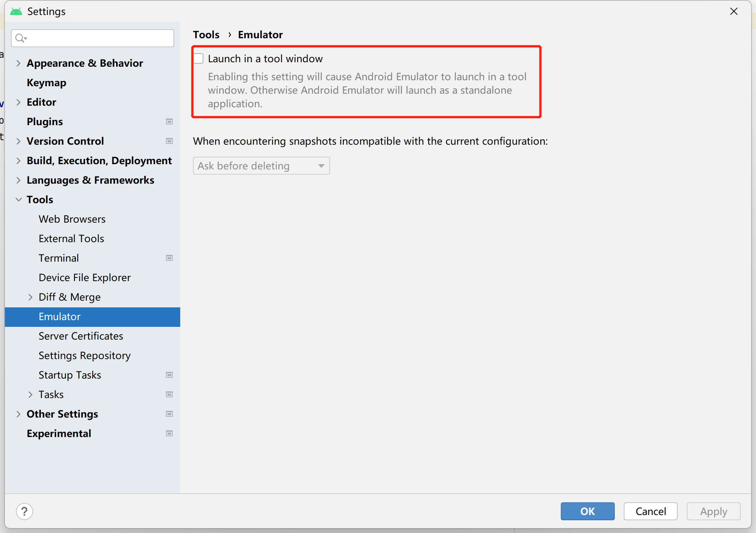
Task: Click the help question mark icon
Action: (24, 511)
